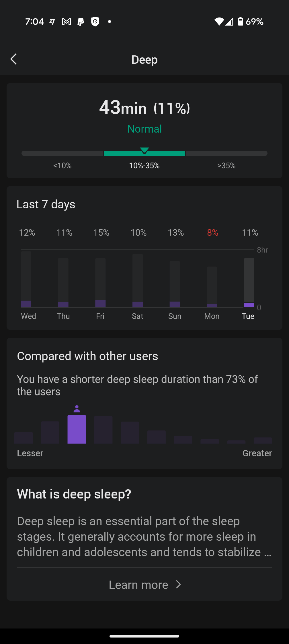Tap the green triangle range marker
This screenshot has width=289, height=644.
click(144, 150)
